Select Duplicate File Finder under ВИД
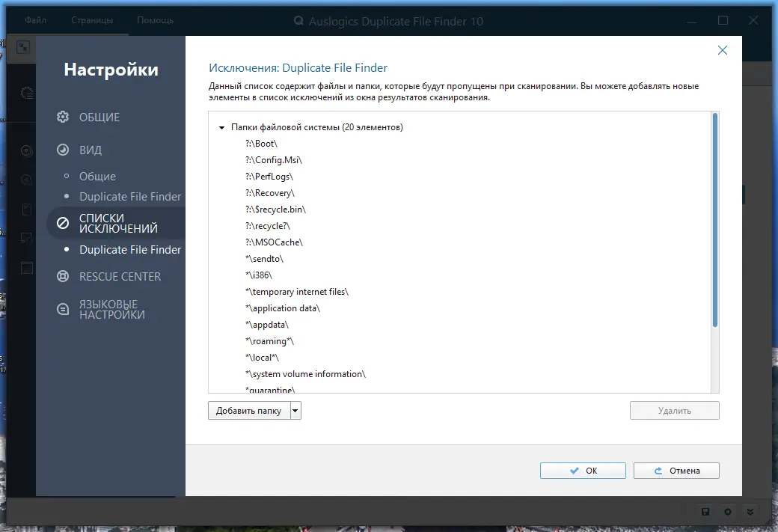The width and height of the screenshot is (778, 532). [130, 197]
